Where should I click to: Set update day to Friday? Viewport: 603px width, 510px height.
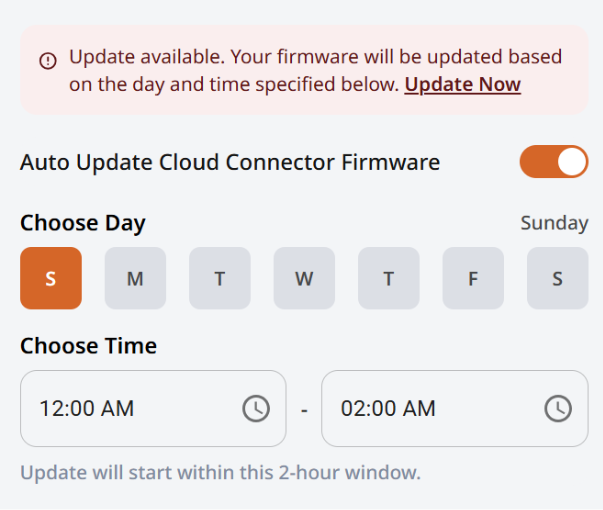point(473,278)
